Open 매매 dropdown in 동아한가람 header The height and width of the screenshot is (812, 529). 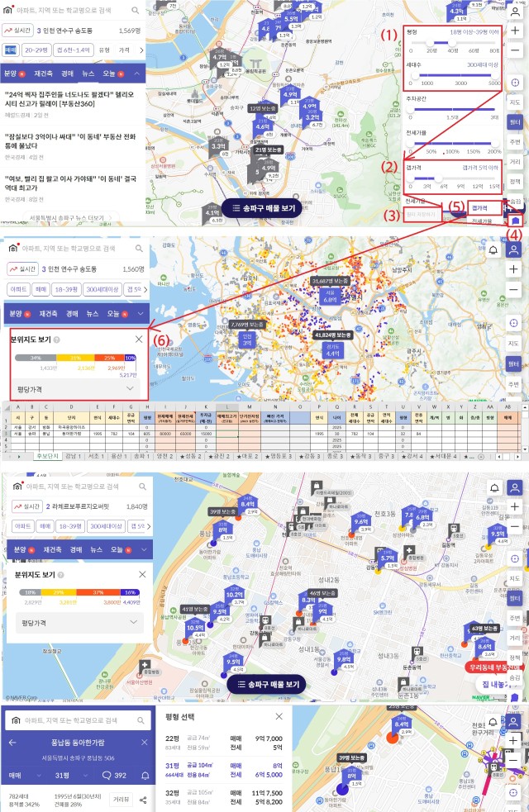[x=24, y=775]
